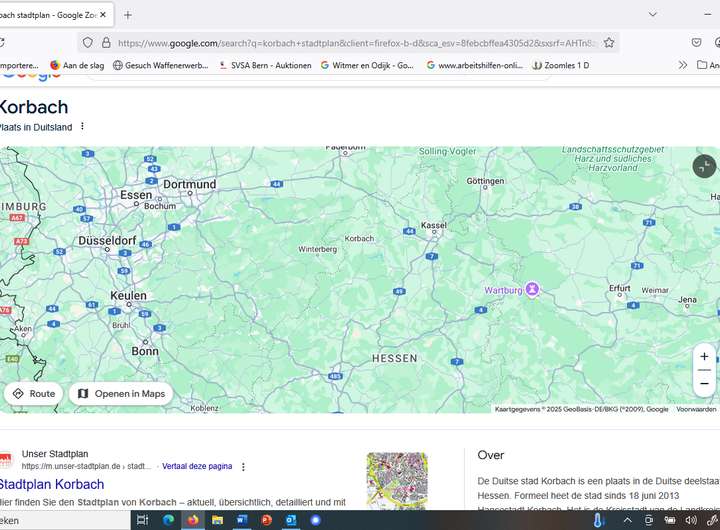720x530 pixels.
Task: Click Korbach label on the map
Action: [x=359, y=238]
